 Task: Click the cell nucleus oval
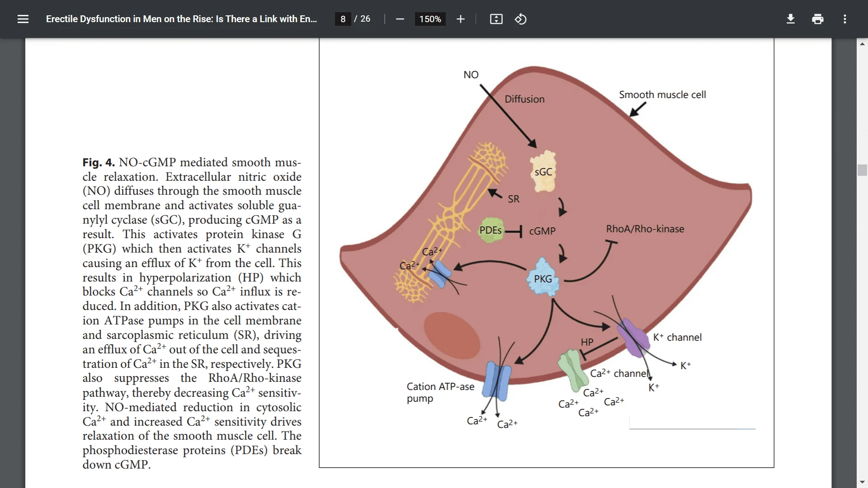tap(452, 336)
